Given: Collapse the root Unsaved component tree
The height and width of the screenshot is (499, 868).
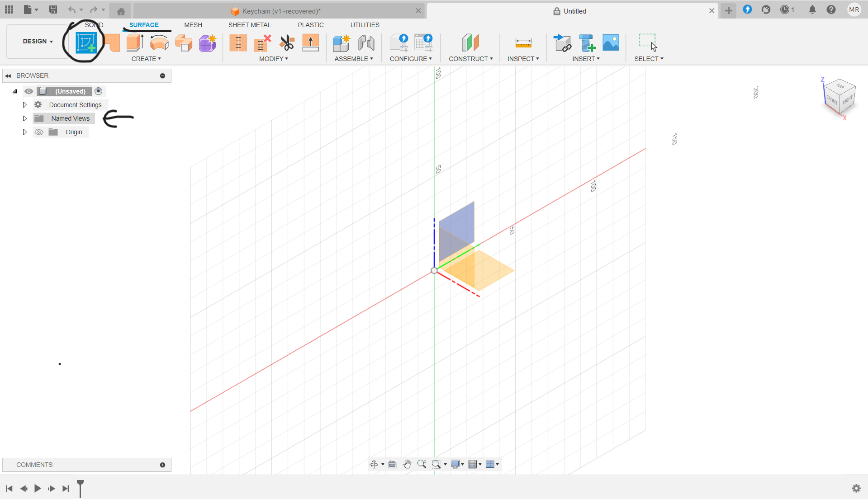Looking at the screenshot, I should point(14,91).
